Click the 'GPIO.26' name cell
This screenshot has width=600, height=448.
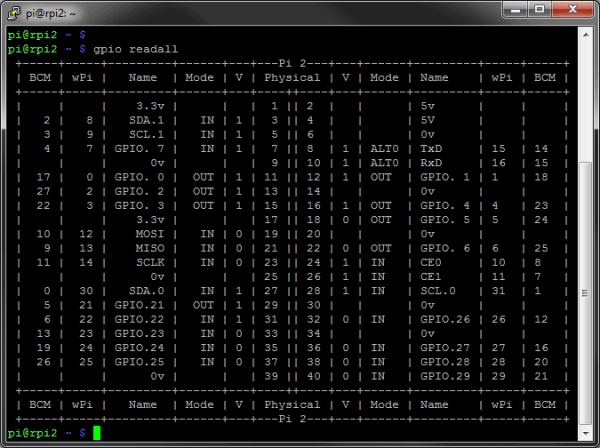[x=445, y=319]
